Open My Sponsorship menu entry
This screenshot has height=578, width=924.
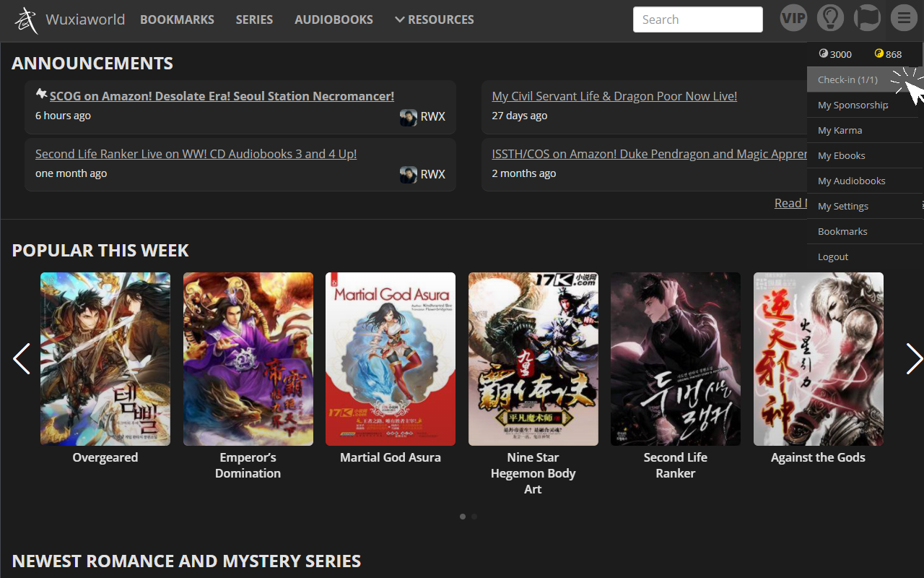tap(865, 105)
